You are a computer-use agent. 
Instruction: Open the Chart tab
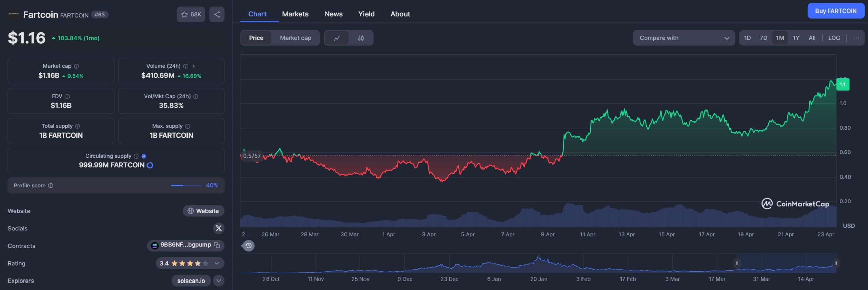click(x=257, y=14)
